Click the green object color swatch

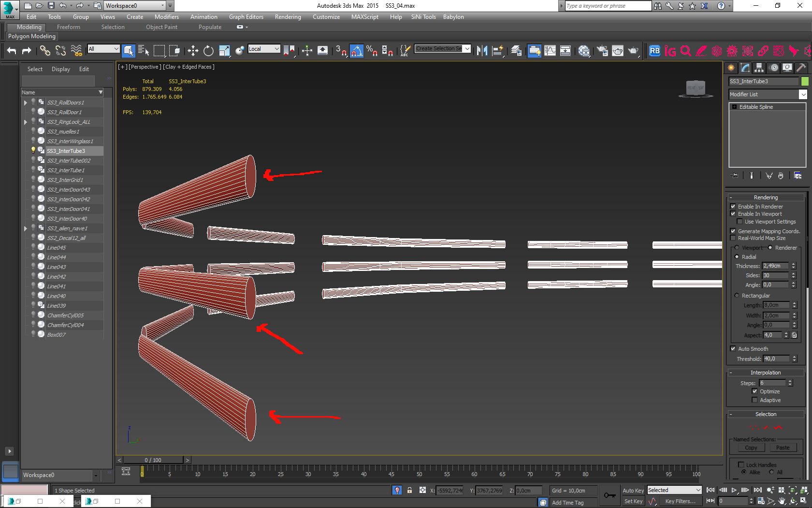click(805, 81)
